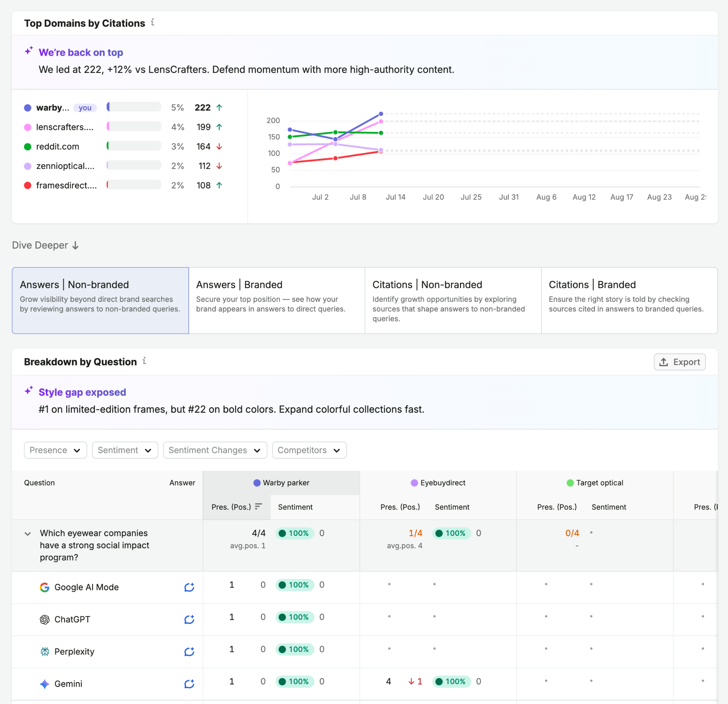
Task: Click info icon next to Top Domains by Citations
Action: pos(152,23)
